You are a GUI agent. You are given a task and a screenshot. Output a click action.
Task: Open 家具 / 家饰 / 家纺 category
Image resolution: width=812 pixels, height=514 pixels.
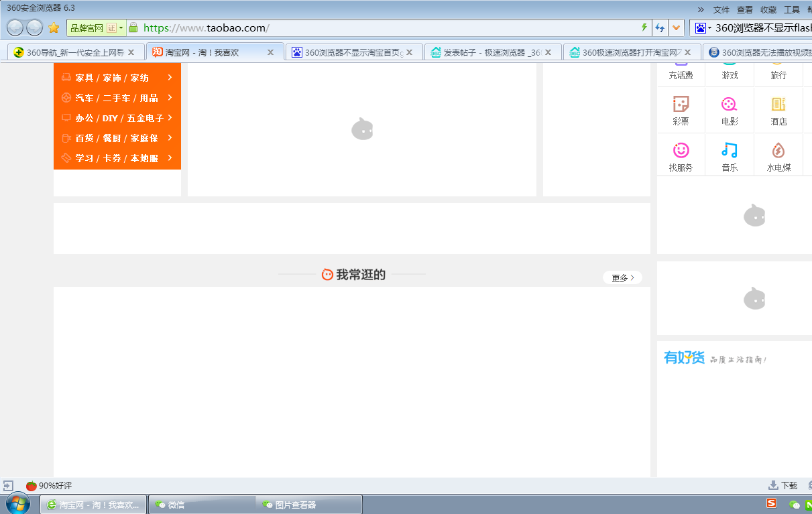(x=112, y=78)
